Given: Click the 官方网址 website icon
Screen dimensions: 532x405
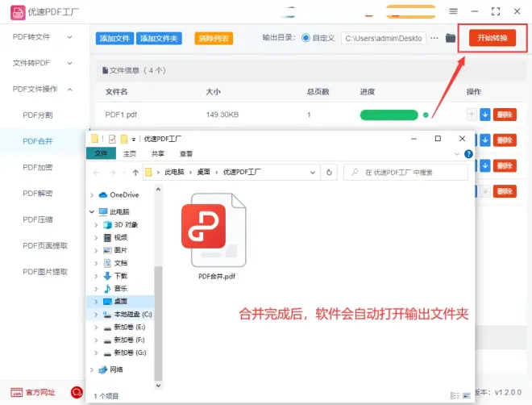Looking at the screenshot, I should [17, 392].
